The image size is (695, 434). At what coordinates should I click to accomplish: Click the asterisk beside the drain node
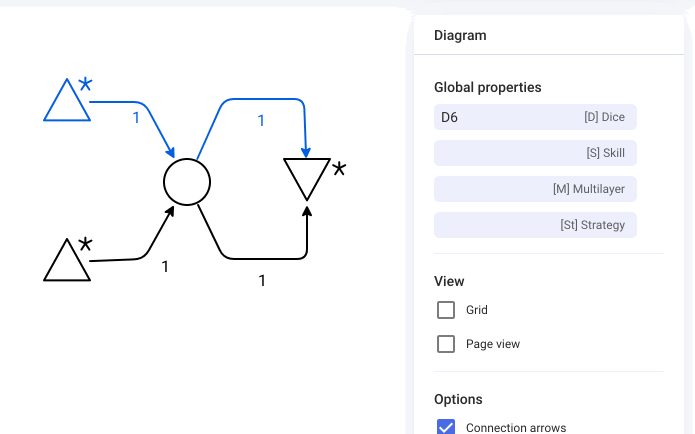(339, 168)
